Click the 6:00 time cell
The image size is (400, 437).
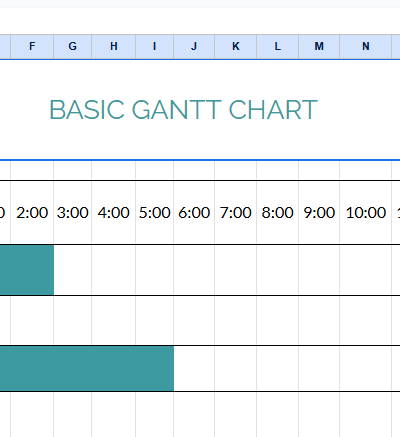point(194,213)
